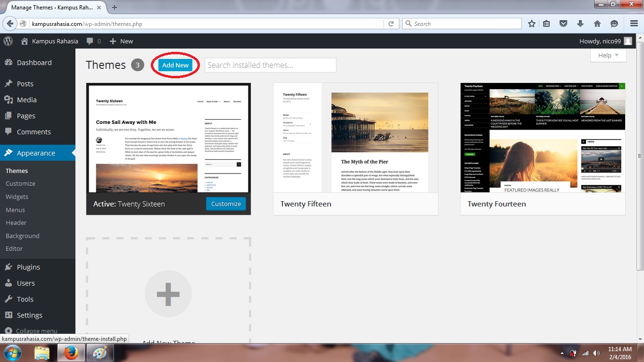Open Menus under Appearance

tap(16, 210)
